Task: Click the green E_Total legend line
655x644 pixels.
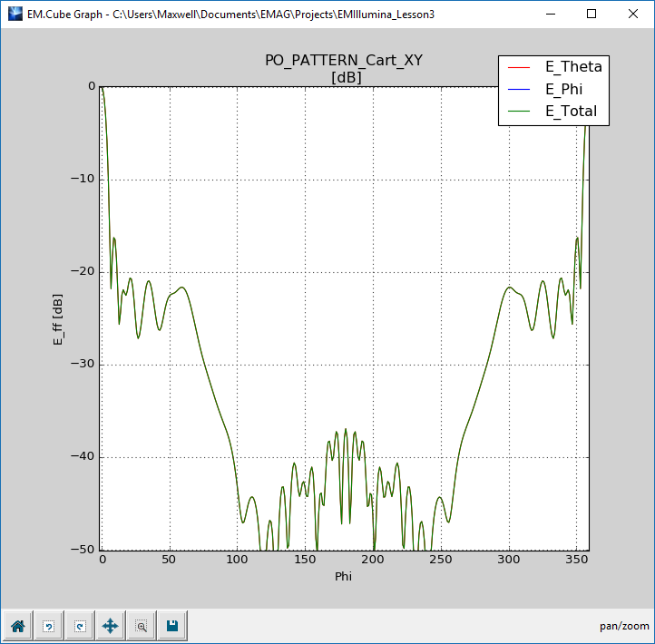Action: pos(520,112)
